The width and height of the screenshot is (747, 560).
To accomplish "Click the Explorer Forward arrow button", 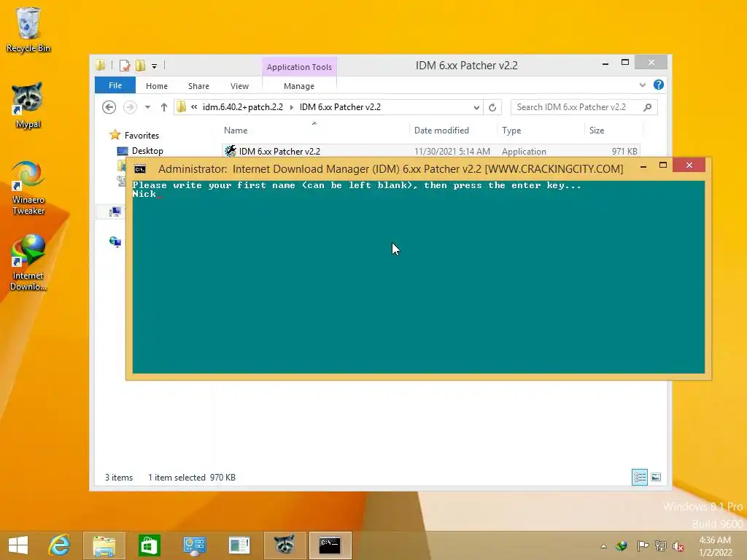I will pyautogui.click(x=130, y=107).
